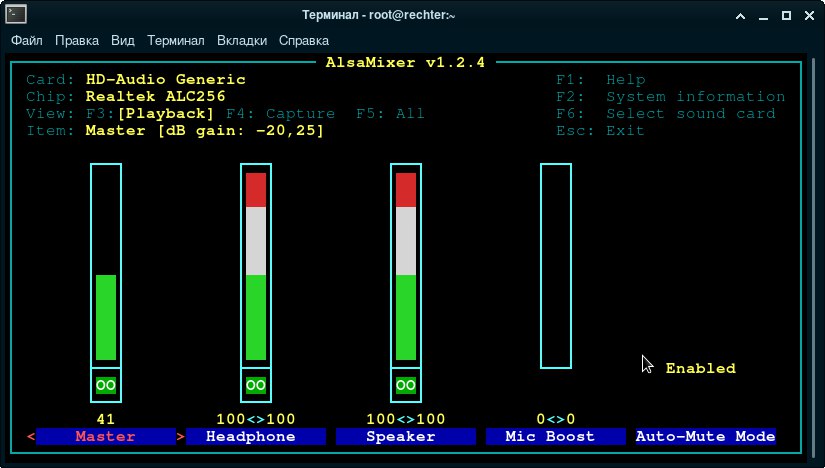This screenshot has height=468, width=825.
Task: Click the F3 [Playback] view option
Action: [150, 113]
